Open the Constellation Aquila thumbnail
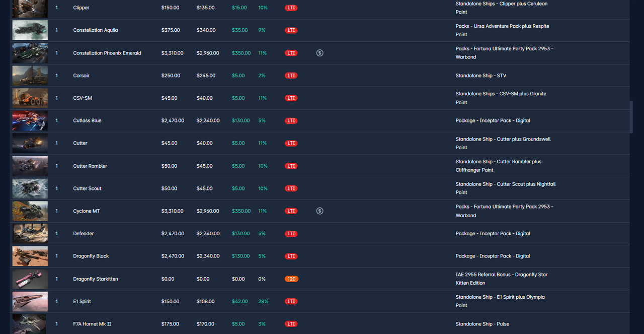 [x=30, y=30]
